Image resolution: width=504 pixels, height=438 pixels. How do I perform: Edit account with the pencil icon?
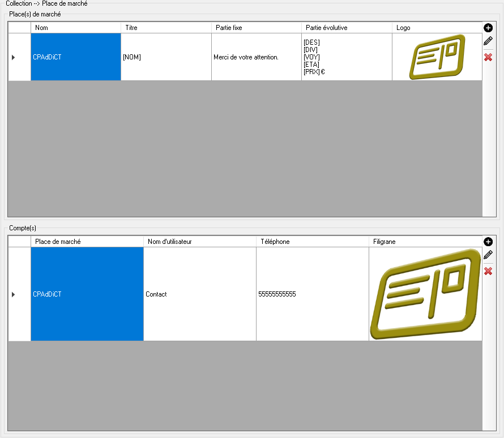[x=488, y=255]
